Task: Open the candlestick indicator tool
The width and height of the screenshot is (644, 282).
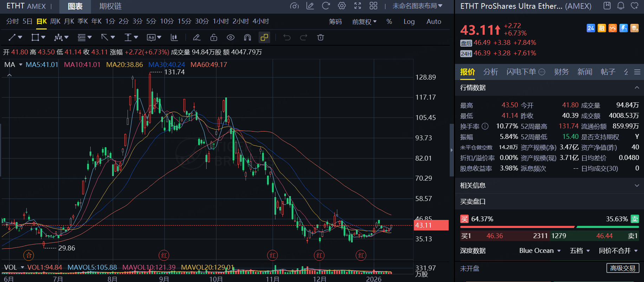Action: (x=174, y=38)
